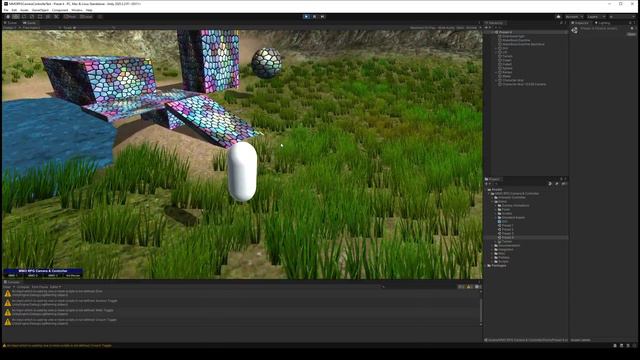Open the Window menu
This screenshot has height=360, width=640.
tap(77, 10)
